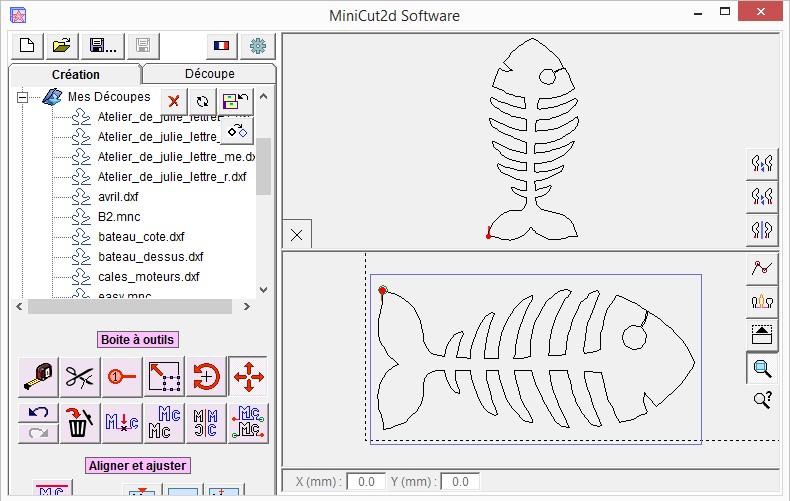The image size is (790, 501).
Task: Click the red start point on preview fish
Action: (488, 236)
